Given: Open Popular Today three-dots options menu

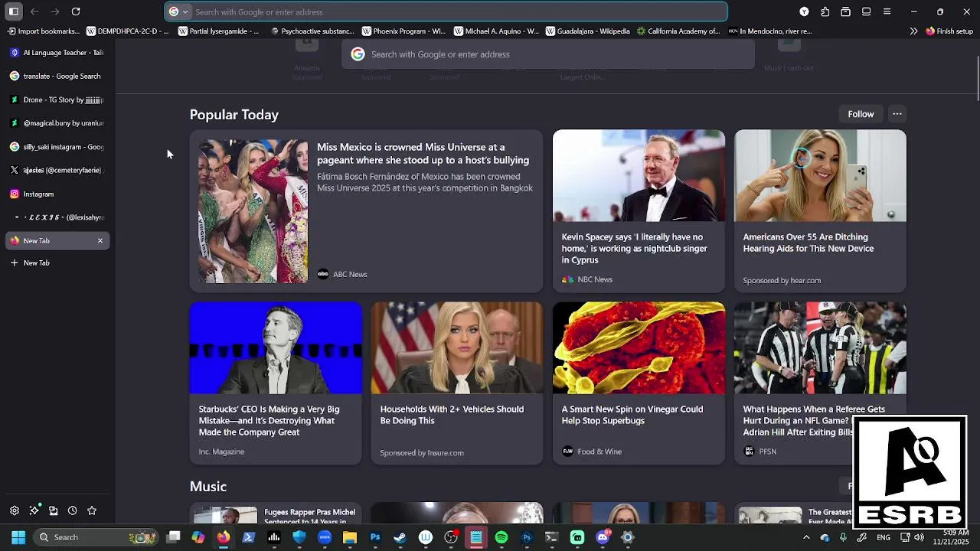Looking at the screenshot, I should (897, 114).
